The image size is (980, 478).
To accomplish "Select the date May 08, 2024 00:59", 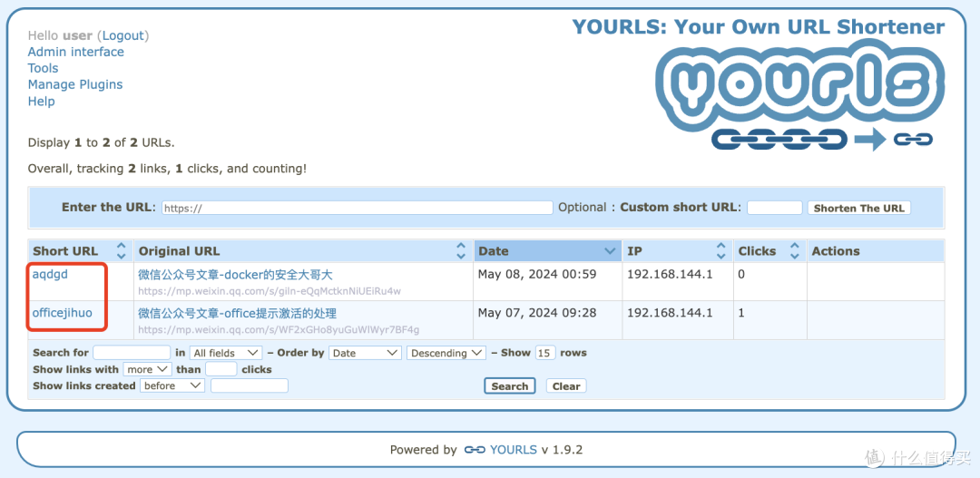I will click(537, 274).
